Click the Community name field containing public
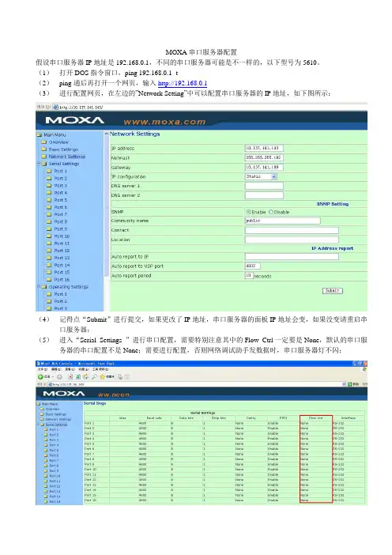The height and width of the screenshot is (555, 392). coord(283,221)
